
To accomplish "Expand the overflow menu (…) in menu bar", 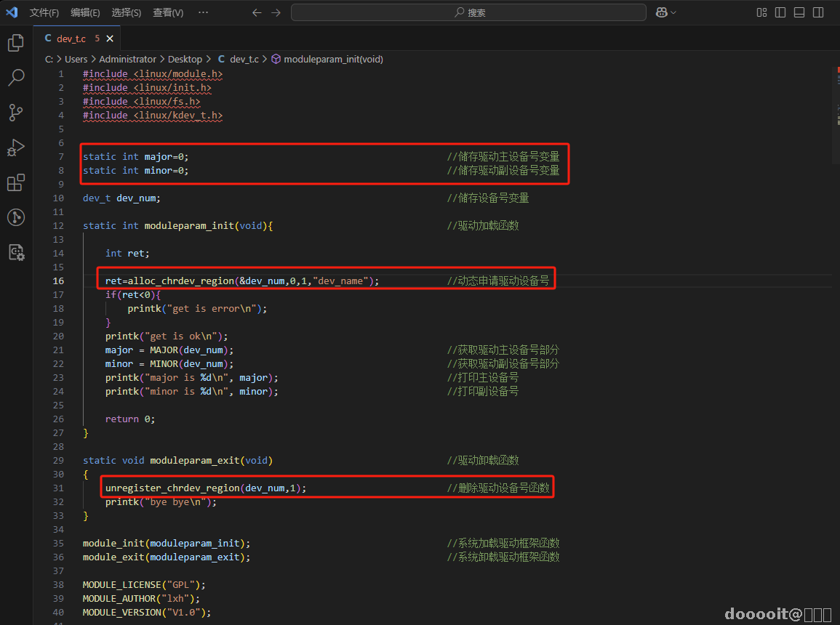I will tap(203, 12).
